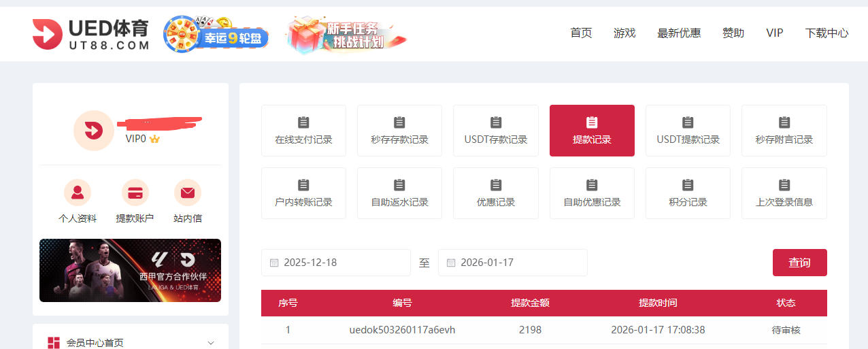Select the 自助返水记录 tab
The height and width of the screenshot is (349, 868).
point(399,193)
